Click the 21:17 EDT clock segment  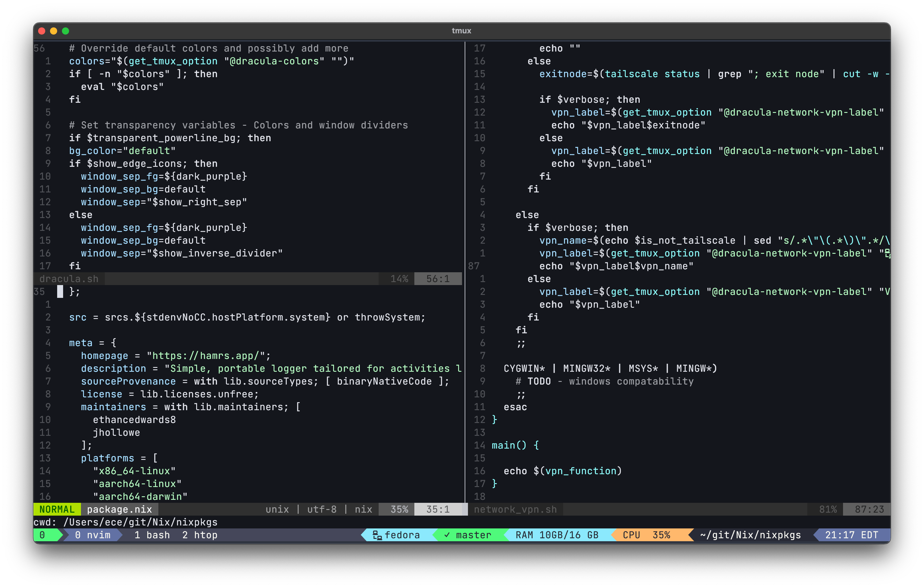(x=851, y=535)
